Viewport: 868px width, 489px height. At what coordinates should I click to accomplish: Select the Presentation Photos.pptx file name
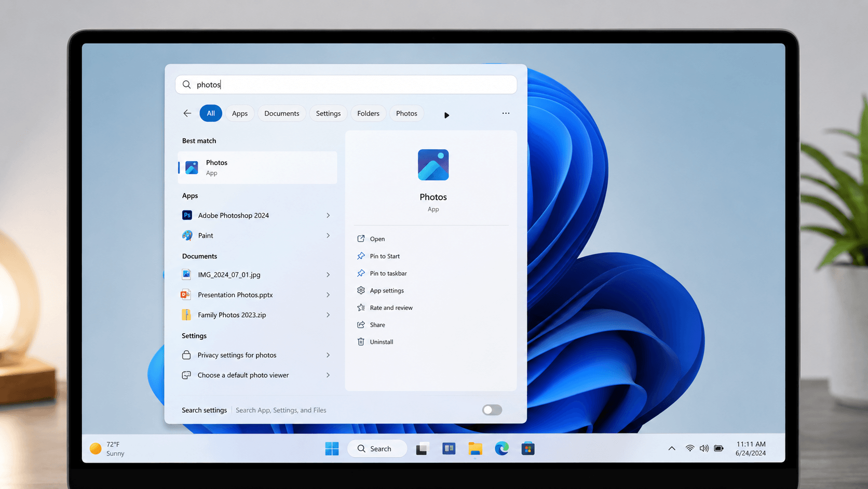[x=235, y=295]
